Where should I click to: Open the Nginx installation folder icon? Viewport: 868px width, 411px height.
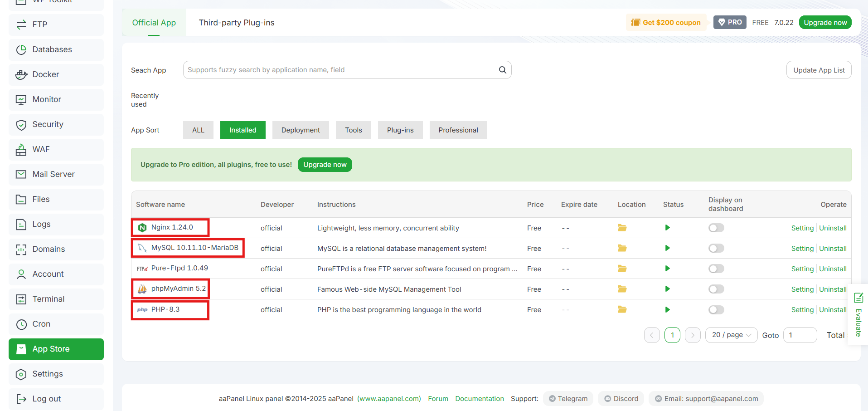click(621, 228)
